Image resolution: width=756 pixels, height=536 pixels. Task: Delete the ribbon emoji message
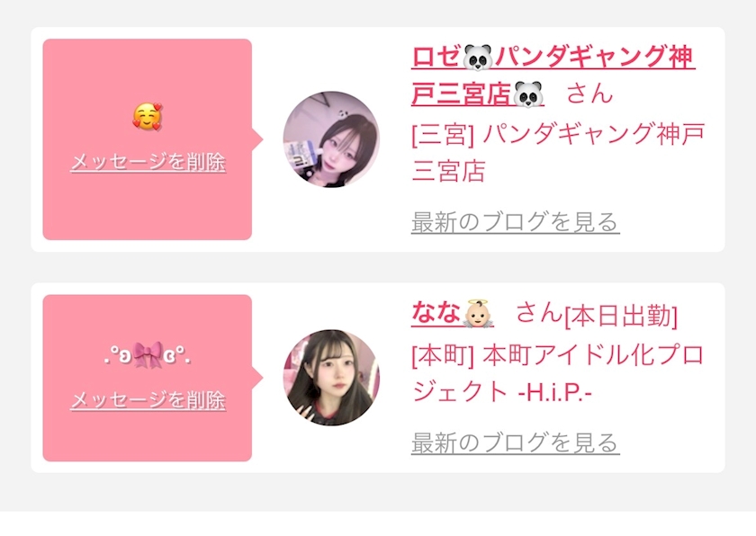(x=148, y=400)
